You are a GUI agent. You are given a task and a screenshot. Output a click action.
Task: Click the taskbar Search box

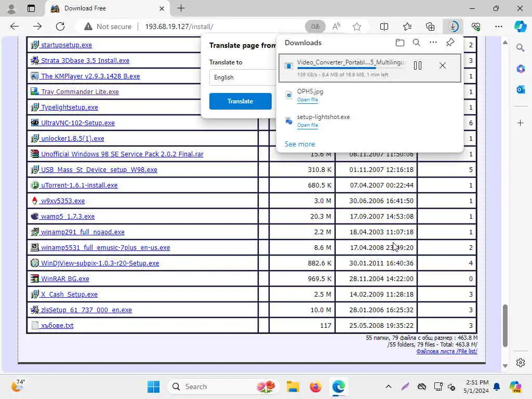(x=222, y=387)
